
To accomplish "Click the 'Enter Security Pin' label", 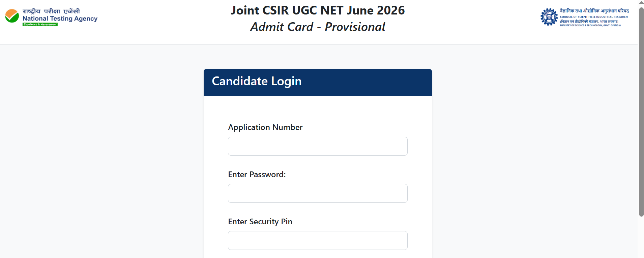I will pyautogui.click(x=260, y=222).
